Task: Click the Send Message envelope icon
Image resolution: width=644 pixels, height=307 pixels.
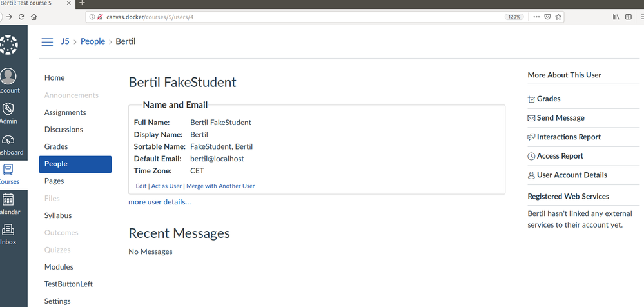Action: pos(531,119)
